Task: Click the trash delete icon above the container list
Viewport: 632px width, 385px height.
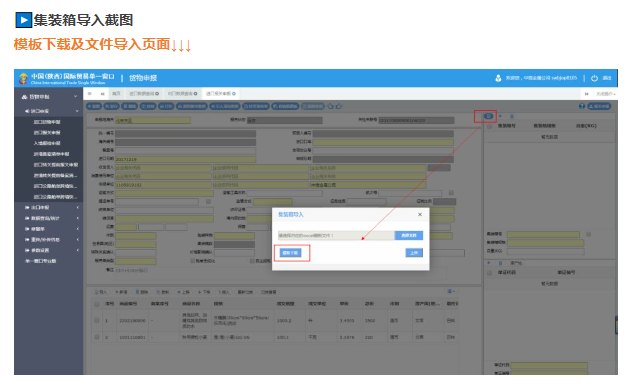Action: click(512, 116)
